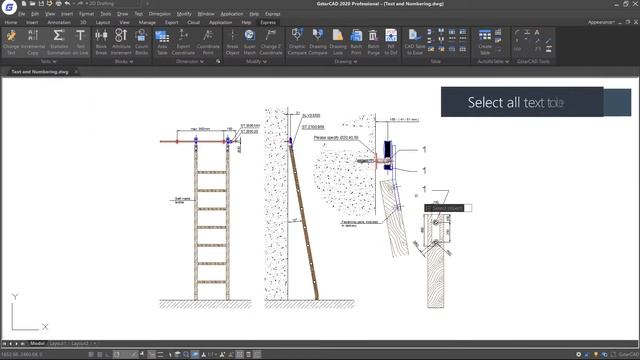
Task: Open the Attribute Increment tool
Action: coord(121,42)
